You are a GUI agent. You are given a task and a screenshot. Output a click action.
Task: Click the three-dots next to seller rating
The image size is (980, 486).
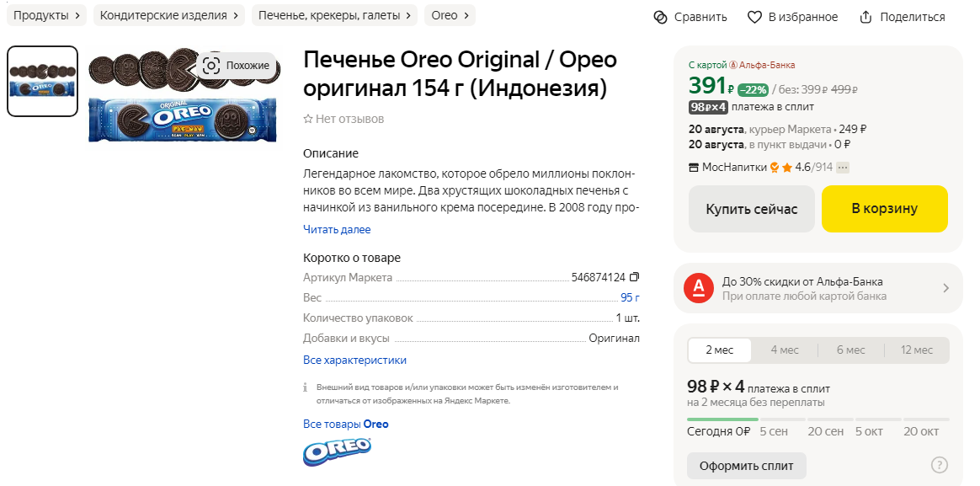[843, 168]
